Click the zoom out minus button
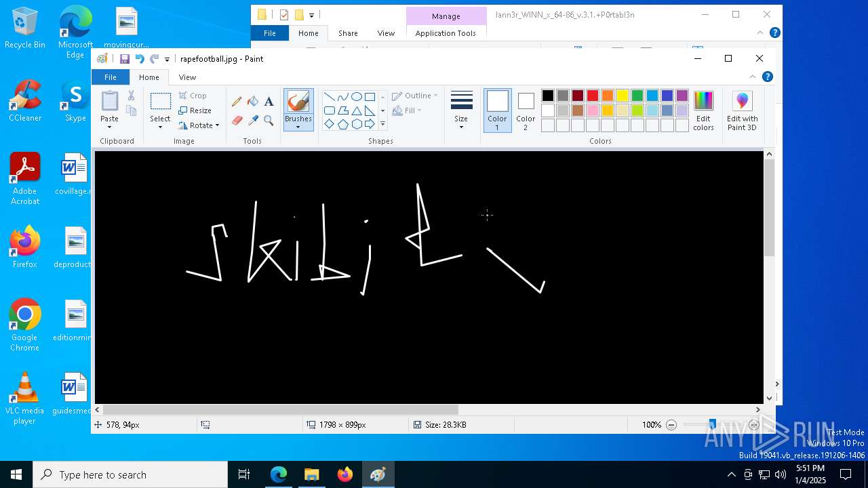The image size is (868, 488). pos(671,425)
